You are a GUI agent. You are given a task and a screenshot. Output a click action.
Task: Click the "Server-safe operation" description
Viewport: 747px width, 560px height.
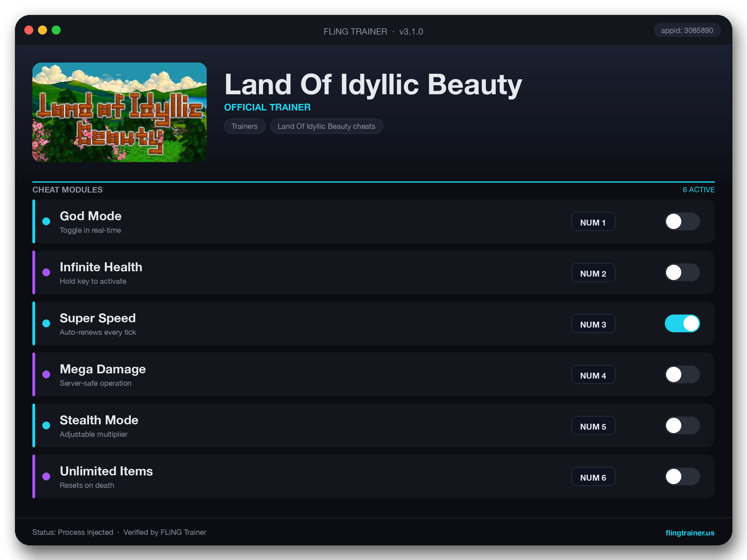click(95, 383)
